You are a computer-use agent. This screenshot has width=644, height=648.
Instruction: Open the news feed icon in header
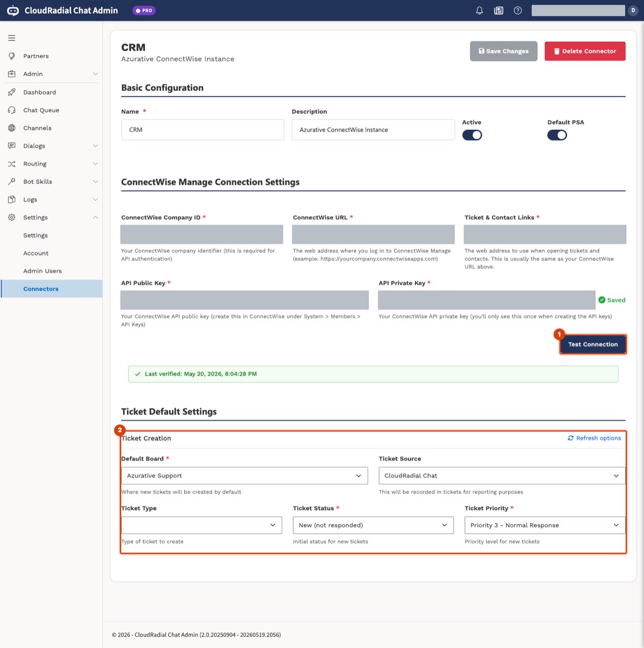coord(499,10)
